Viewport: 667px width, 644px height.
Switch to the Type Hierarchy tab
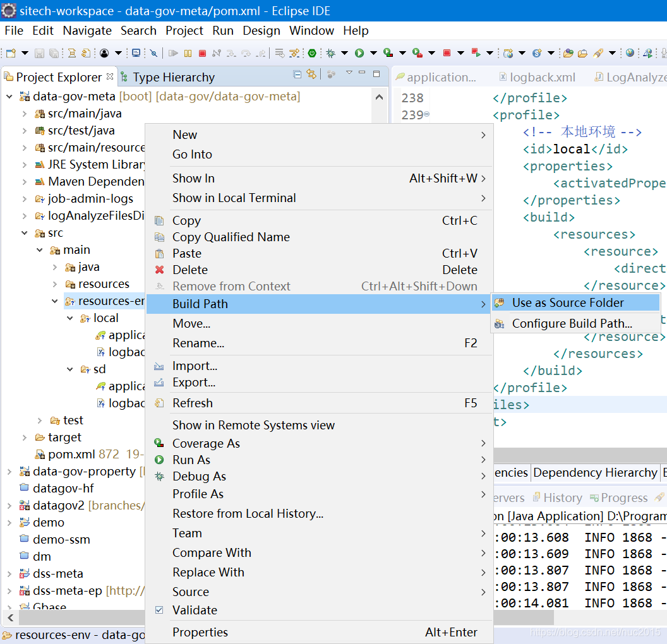point(169,78)
